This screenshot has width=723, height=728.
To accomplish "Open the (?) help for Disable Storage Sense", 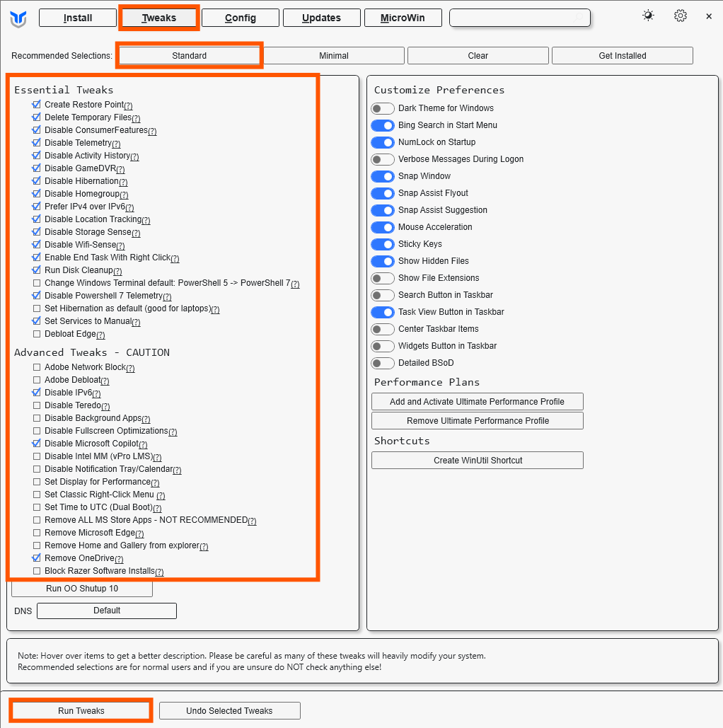I will pyautogui.click(x=136, y=233).
